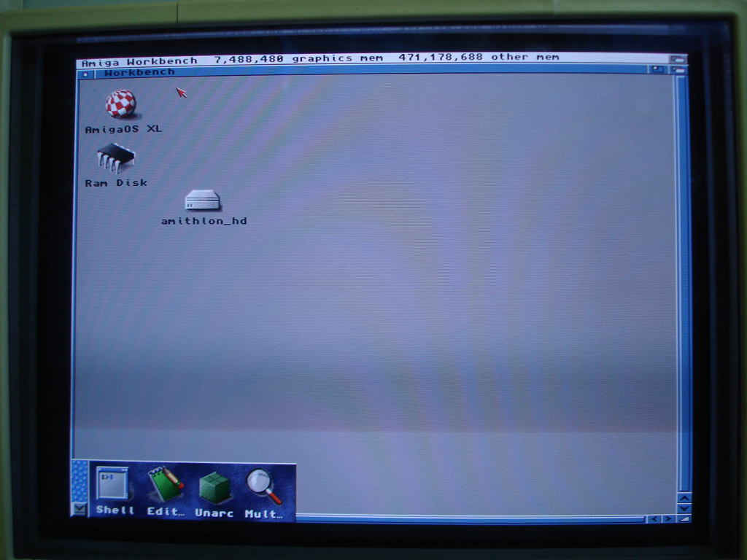Click the scroll down arrow
The image size is (747, 560).
(684, 508)
